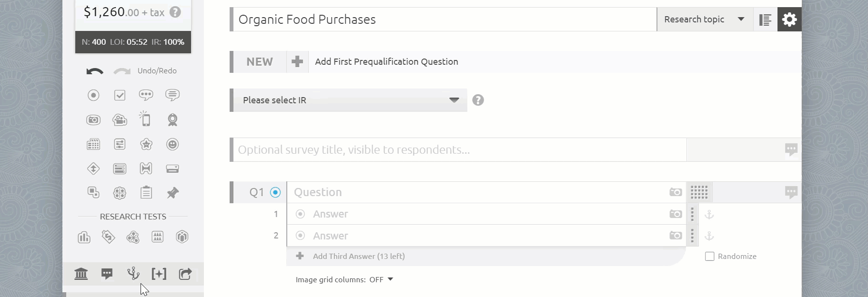The height and width of the screenshot is (297, 868).
Task: Click the pushpin icon in sidebar
Action: click(172, 193)
